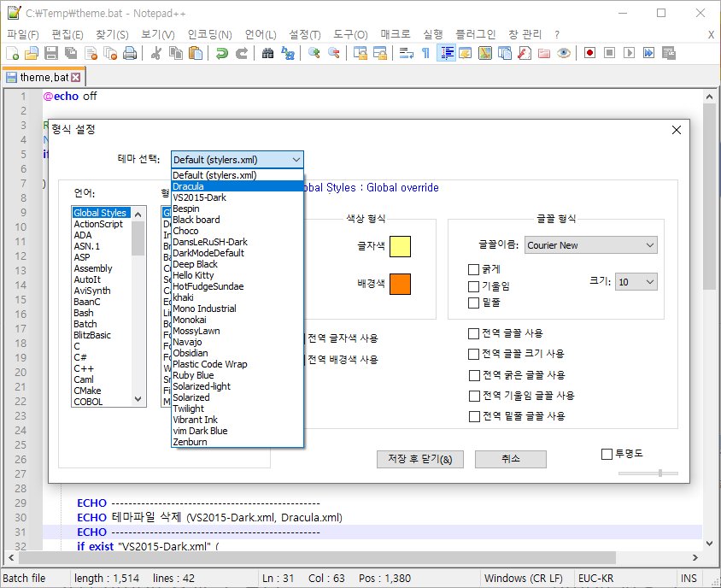Toggle Show All Characters pilcrow icon
The width and height of the screenshot is (721, 588).
(425, 53)
